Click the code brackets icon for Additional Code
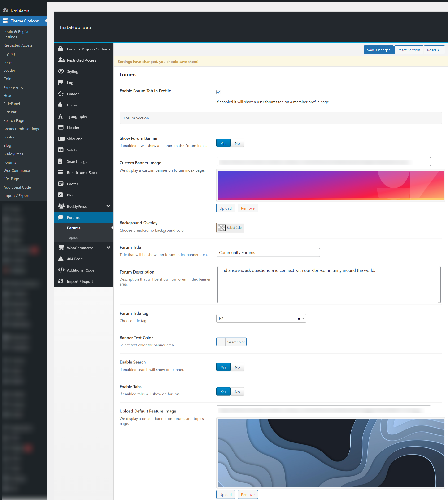448x500 pixels. (61, 270)
